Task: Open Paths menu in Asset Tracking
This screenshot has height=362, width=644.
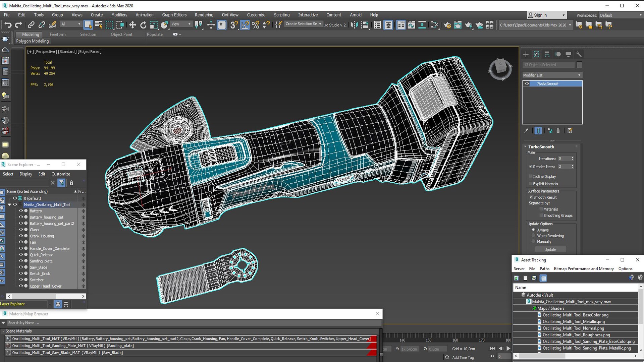Action: pos(544,268)
